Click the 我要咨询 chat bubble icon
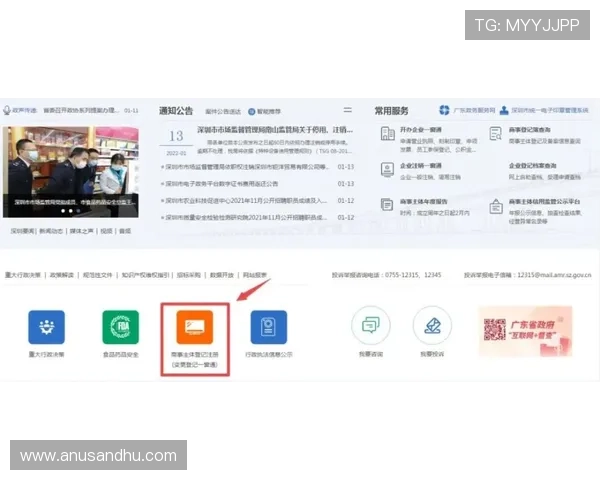This screenshot has height=480, width=600. coord(371,325)
